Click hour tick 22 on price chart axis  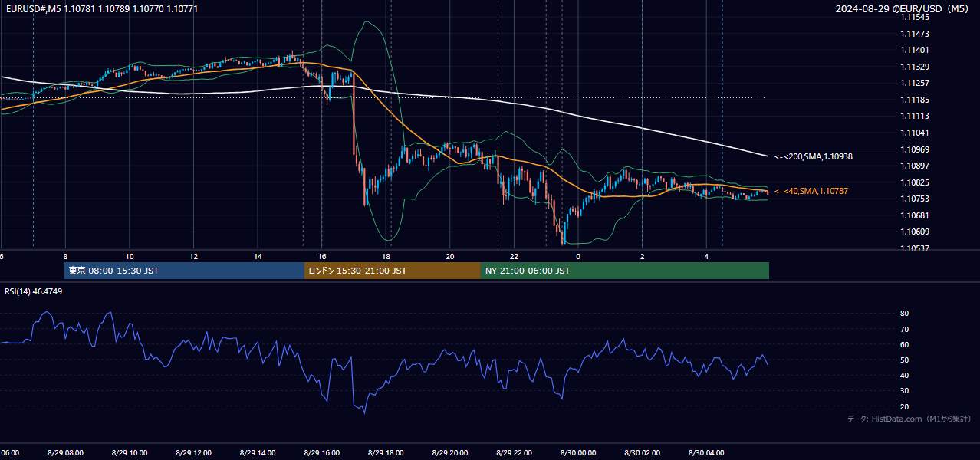point(515,256)
